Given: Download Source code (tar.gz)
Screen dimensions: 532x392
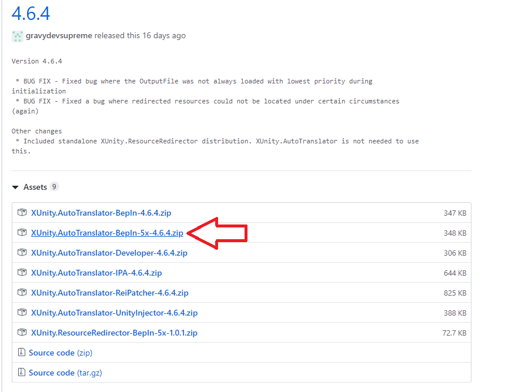Looking at the screenshot, I should click(65, 373).
